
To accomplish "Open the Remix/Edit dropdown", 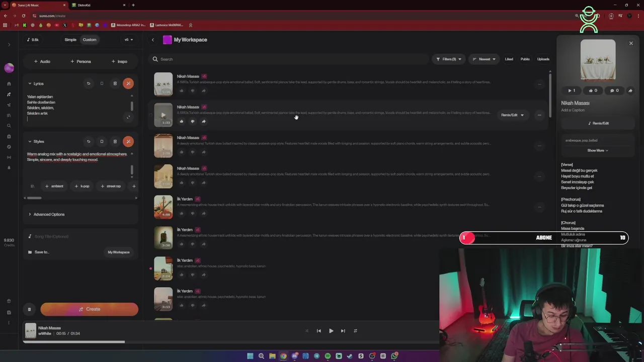I will coord(512,115).
